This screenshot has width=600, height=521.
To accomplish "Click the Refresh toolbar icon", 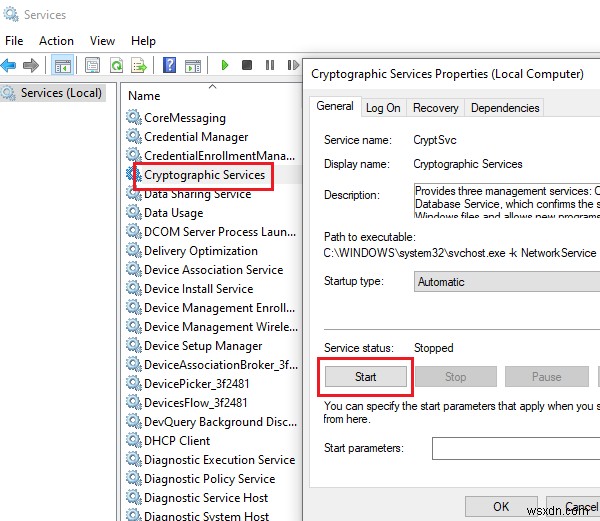I will click(x=116, y=65).
